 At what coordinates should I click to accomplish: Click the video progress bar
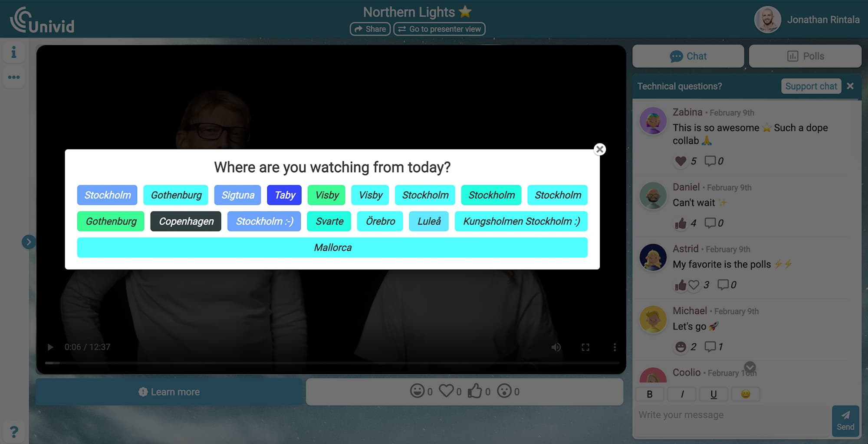click(x=332, y=363)
